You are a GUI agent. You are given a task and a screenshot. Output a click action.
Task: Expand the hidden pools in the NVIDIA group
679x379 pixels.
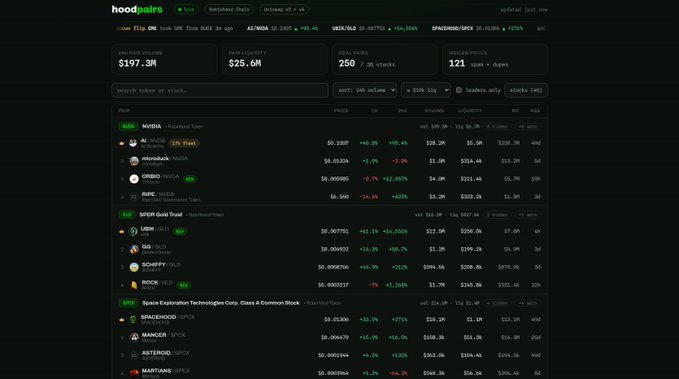coord(497,126)
